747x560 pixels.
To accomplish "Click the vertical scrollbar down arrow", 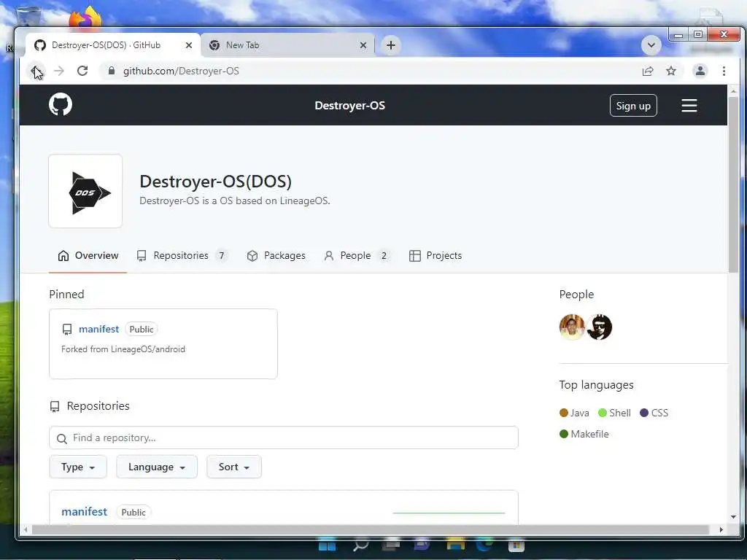I will click(733, 517).
